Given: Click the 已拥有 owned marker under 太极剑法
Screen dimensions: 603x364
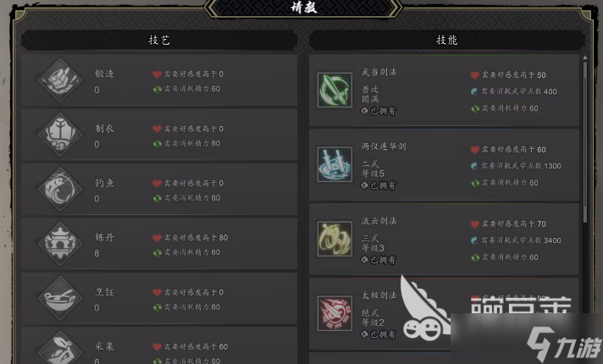Looking at the screenshot, I should point(379,334).
